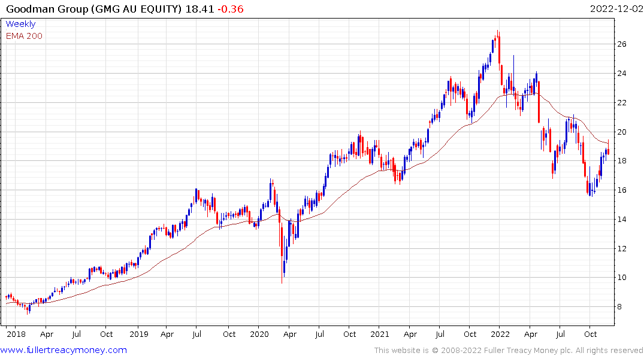Click the 24 price axis label
The height and width of the screenshot is (359, 644).
pyautogui.click(x=622, y=74)
